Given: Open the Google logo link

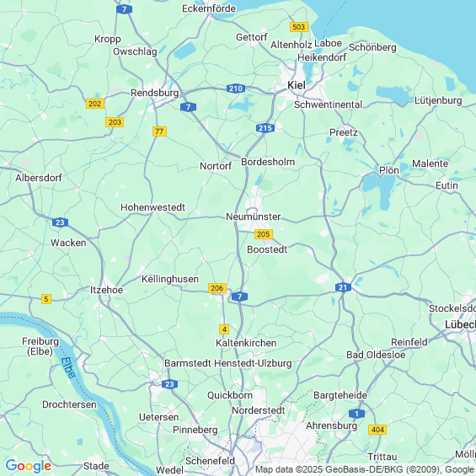Looking at the screenshot, I should (x=29, y=466).
